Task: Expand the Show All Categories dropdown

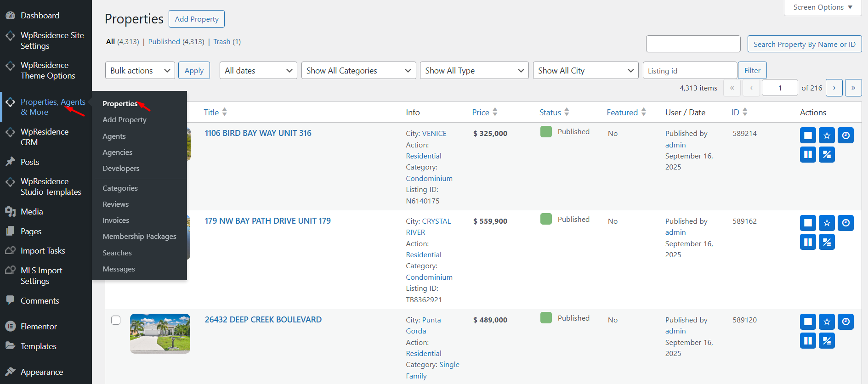Action: pyautogui.click(x=358, y=71)
